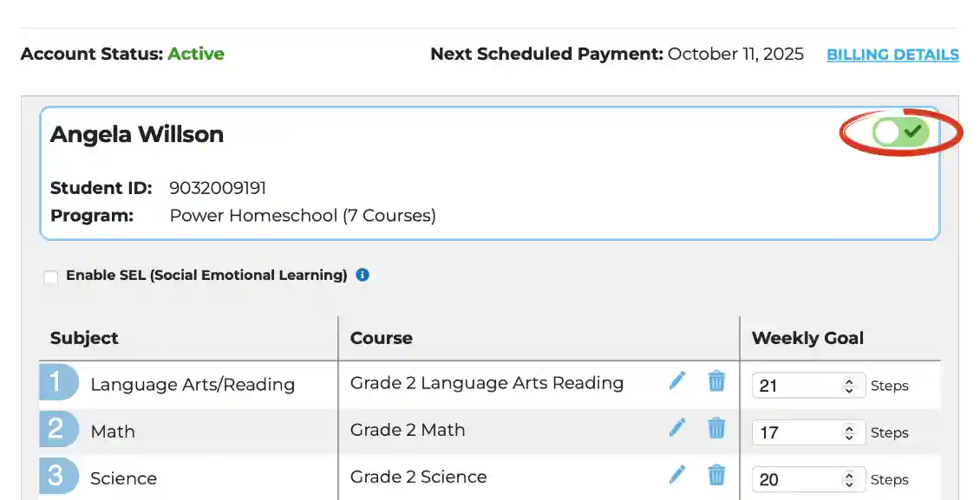Increase Language Arts weekly goal steps
The image size is (980, 500).
click(849, 381)
